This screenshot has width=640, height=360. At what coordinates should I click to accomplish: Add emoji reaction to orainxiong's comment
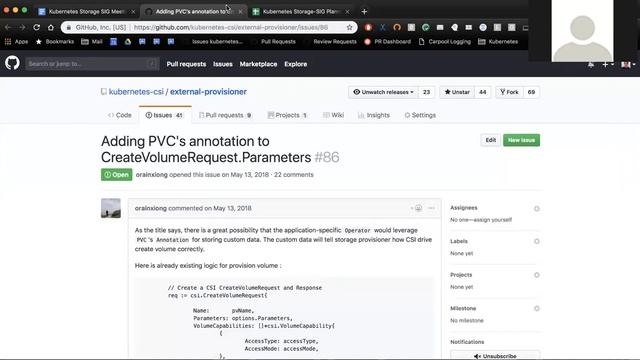[417, 208]
